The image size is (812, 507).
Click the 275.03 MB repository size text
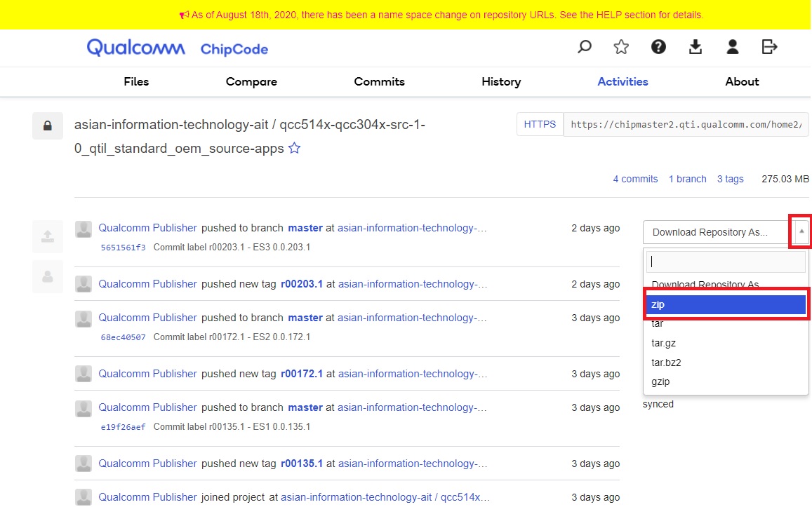[785, 179]
